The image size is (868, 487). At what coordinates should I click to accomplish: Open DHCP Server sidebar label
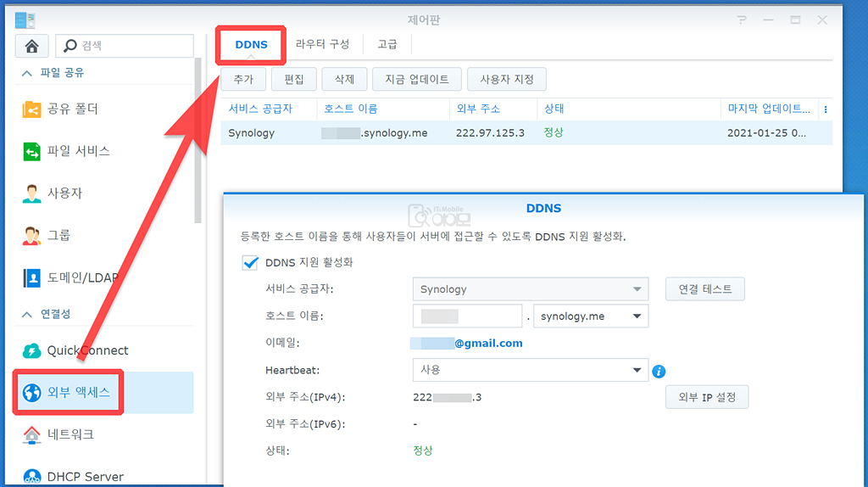point(86,477)
